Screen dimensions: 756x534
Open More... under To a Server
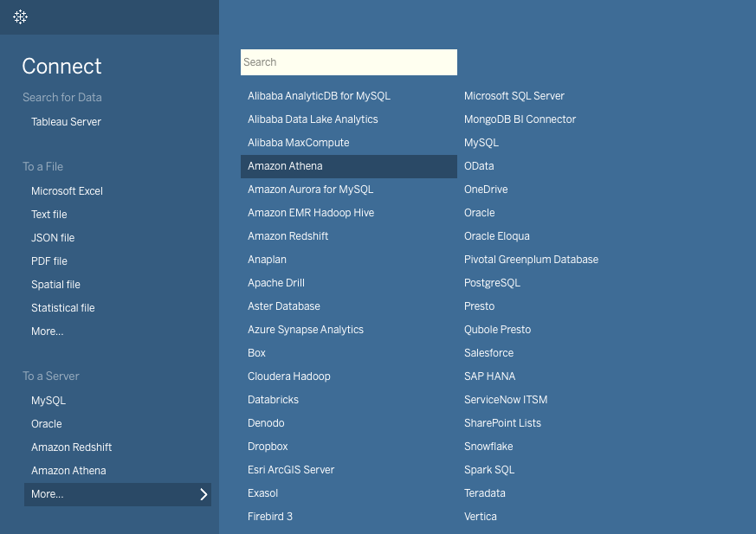pos(118,494)
